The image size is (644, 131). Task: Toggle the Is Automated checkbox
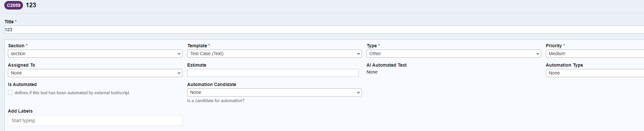[11, 93]
